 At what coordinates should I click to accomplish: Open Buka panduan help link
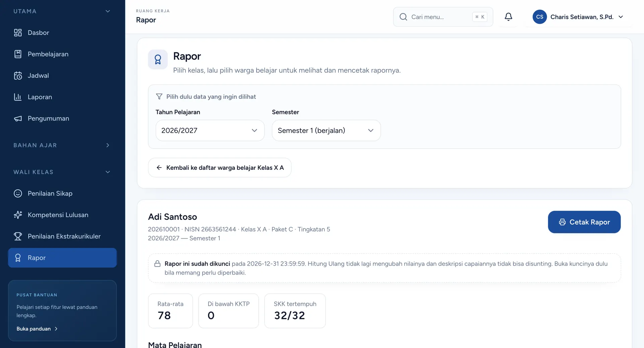tap(37, 329)
